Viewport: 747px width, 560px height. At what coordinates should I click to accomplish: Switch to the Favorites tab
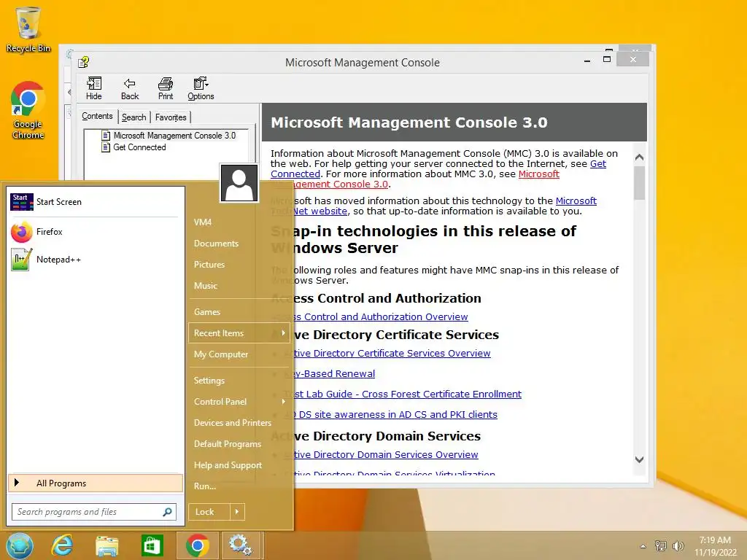click(x=171, y=117)
